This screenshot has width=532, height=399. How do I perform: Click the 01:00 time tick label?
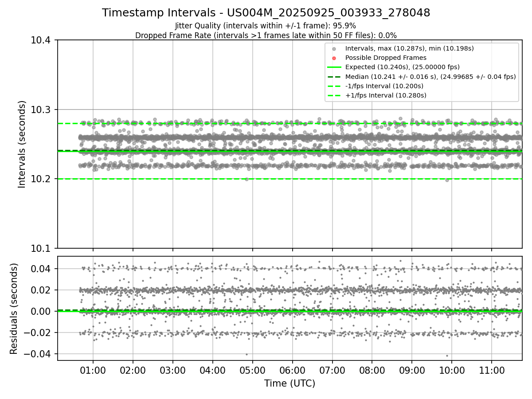point(93,370)
